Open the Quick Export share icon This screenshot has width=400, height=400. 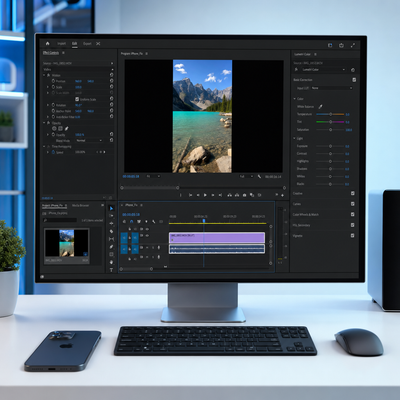(341, 45)
